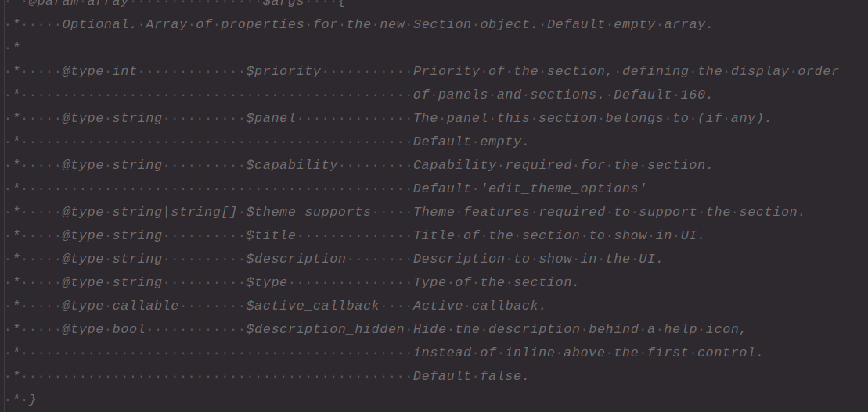Click the $capability variable in the docblock
Viewport: 868px width, 412px height.
coord(292,165)
